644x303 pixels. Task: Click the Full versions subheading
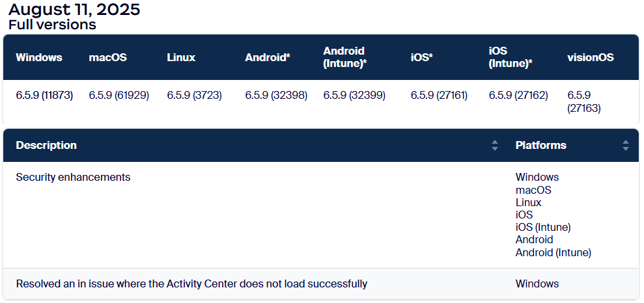[52, 25]
